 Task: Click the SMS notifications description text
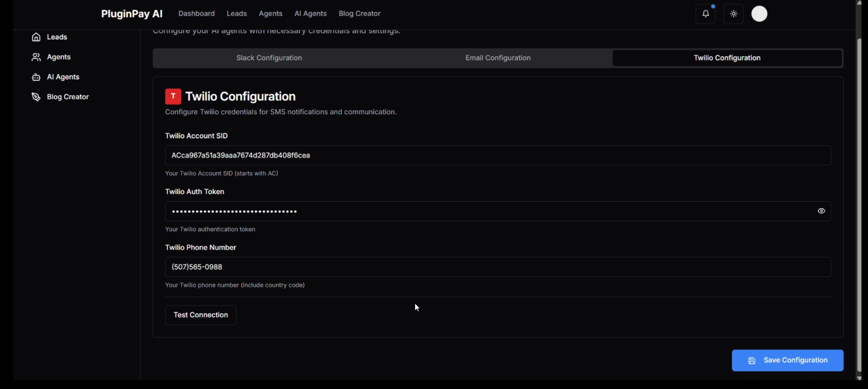[x=281, y=112]
